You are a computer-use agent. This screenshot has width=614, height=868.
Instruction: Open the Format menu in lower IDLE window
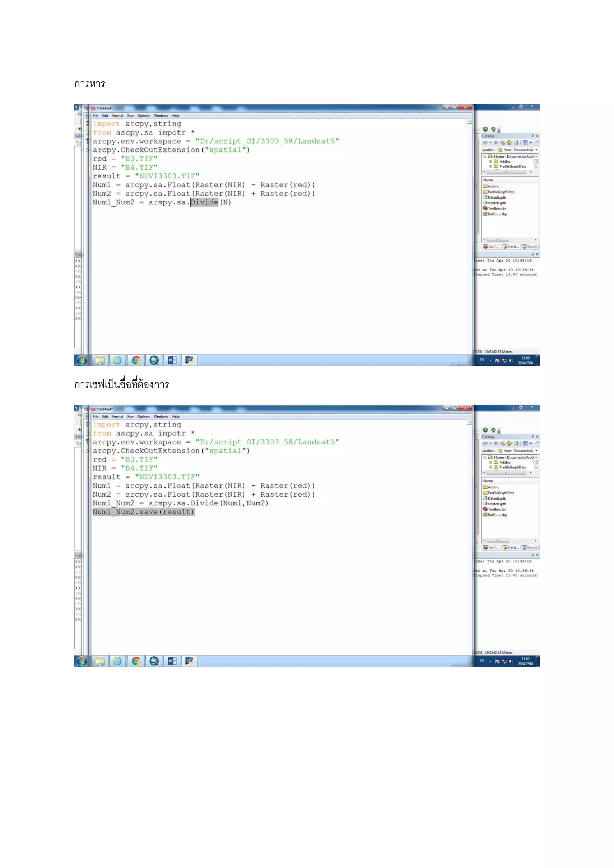pos(117,417)
